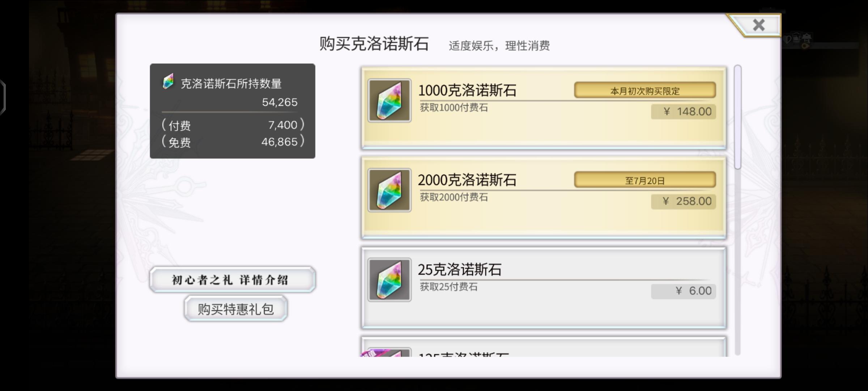Close the purchase dialog with X

[758, 25]
